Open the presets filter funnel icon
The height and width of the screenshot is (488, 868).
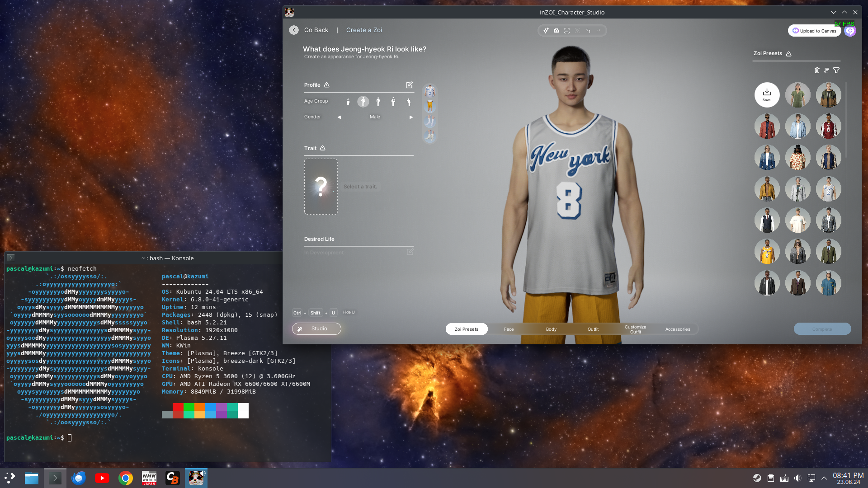(x=836, y=70)
